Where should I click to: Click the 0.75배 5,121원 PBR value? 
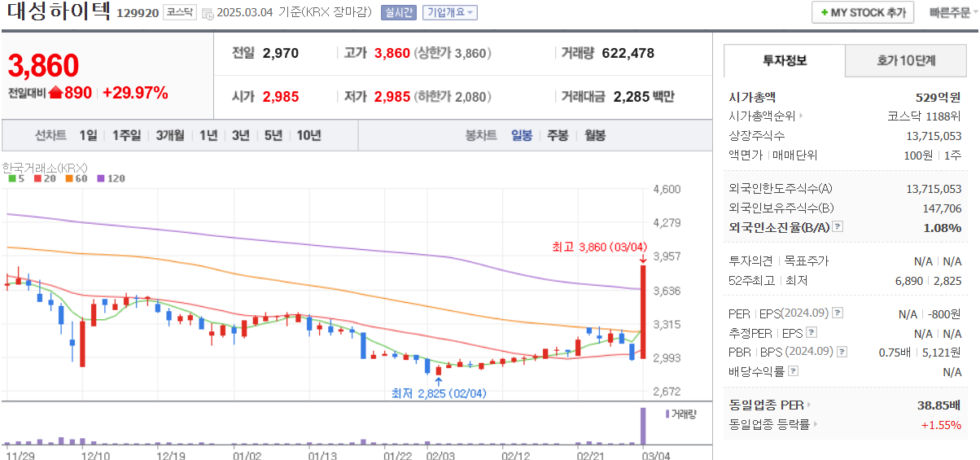921,352
